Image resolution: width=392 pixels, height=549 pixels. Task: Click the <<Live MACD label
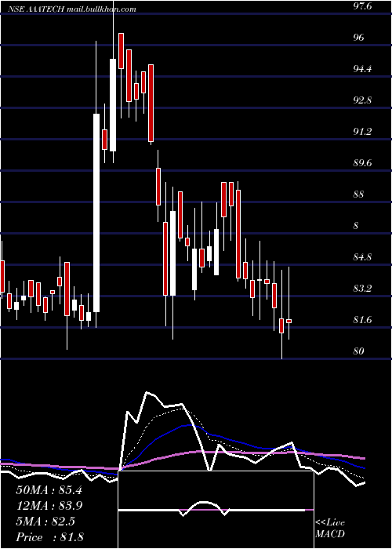coord(330,529)
